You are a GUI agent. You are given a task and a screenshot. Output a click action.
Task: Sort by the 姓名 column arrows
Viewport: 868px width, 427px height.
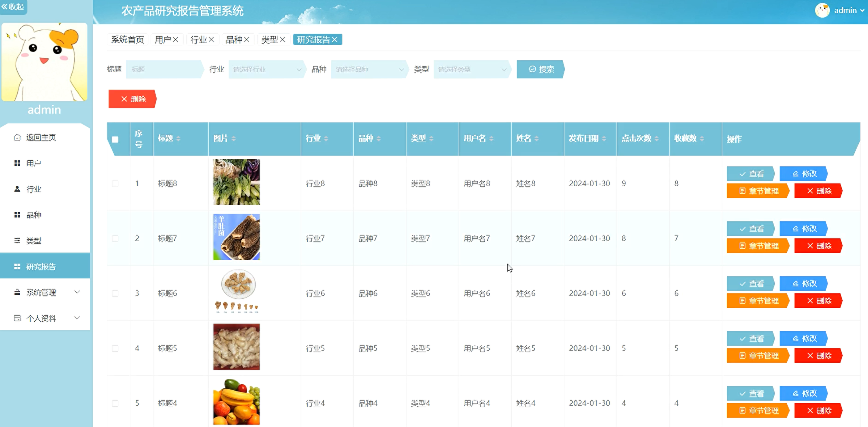[x=536, y=138]
